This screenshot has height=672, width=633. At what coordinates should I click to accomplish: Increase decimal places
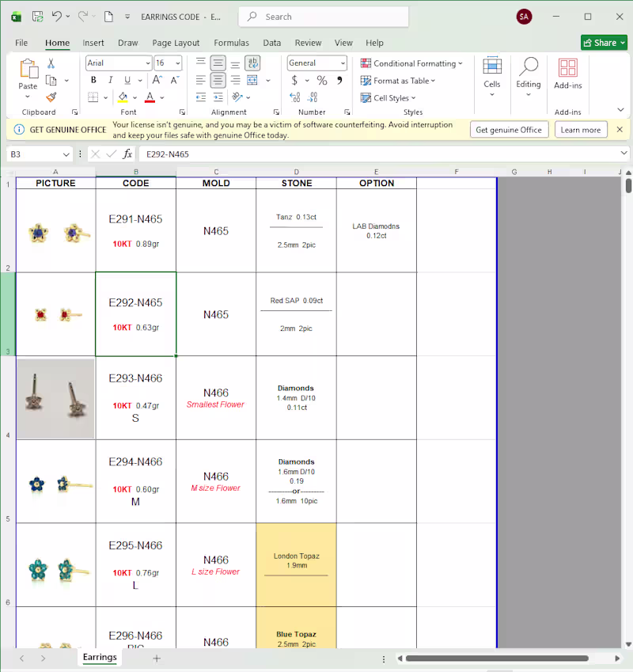(294, 97)
